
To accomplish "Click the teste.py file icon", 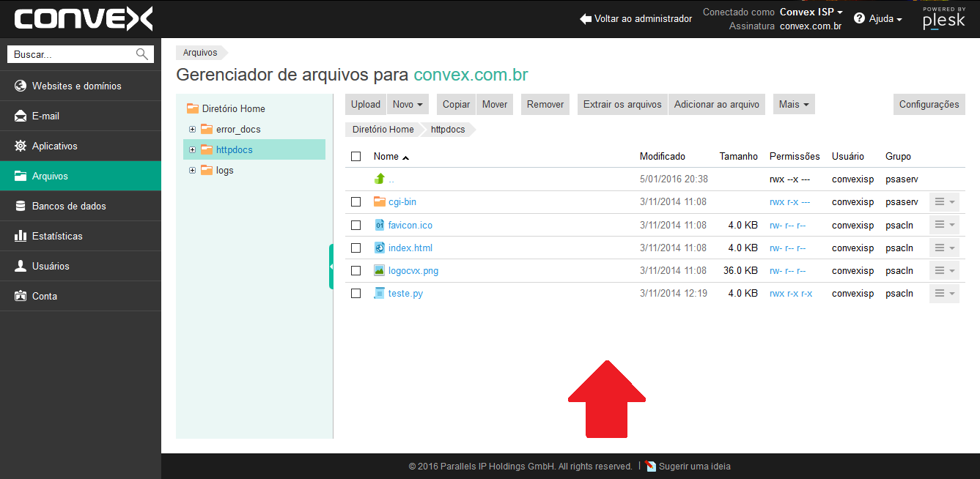I will [x=379, y=293].
